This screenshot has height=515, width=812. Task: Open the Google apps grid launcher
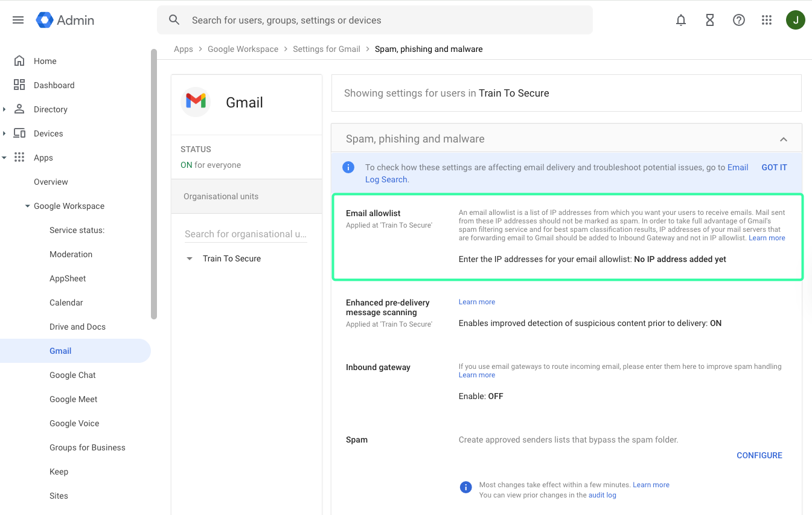click(x=767, y=20)
